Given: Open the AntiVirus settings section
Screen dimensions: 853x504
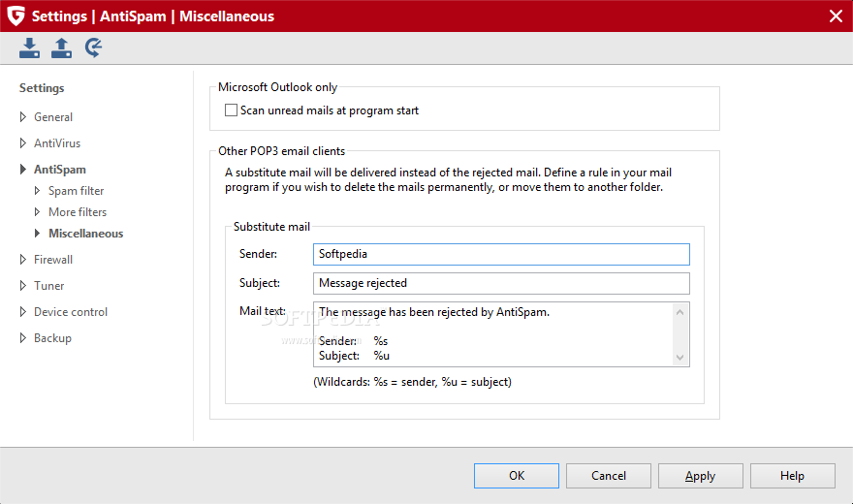Looking at the screenshot, I should point(57,143).
